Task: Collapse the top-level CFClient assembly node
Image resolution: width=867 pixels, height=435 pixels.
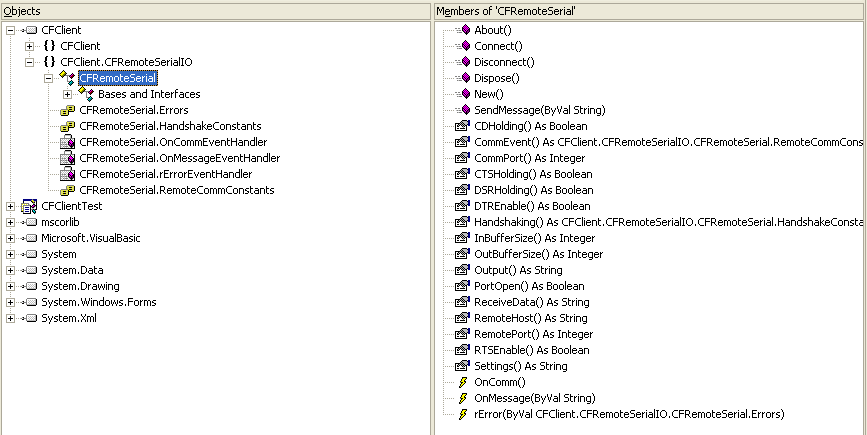Action: click(10, 30)
